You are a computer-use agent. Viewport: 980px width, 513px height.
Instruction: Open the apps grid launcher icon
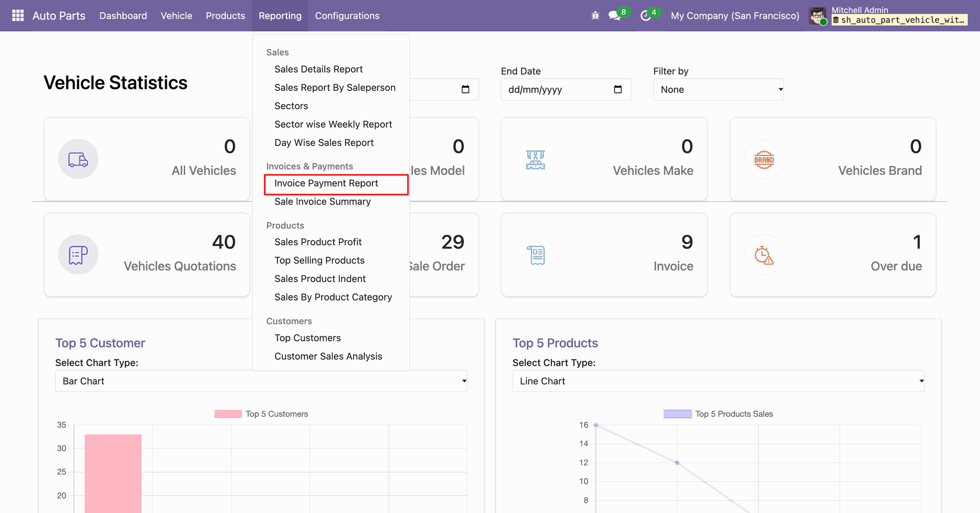click(x=18, y=16)
